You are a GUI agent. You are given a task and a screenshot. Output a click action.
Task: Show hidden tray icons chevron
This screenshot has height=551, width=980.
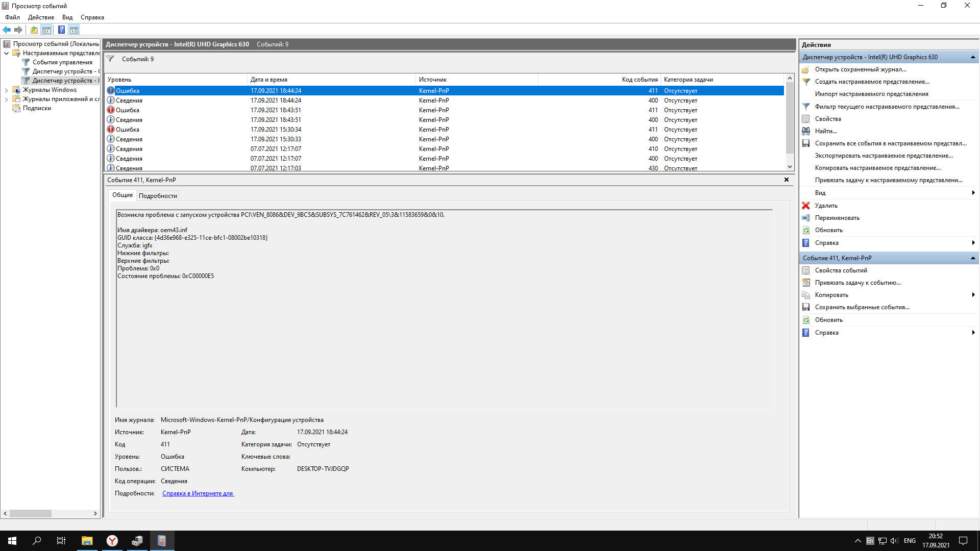point(857,541)
